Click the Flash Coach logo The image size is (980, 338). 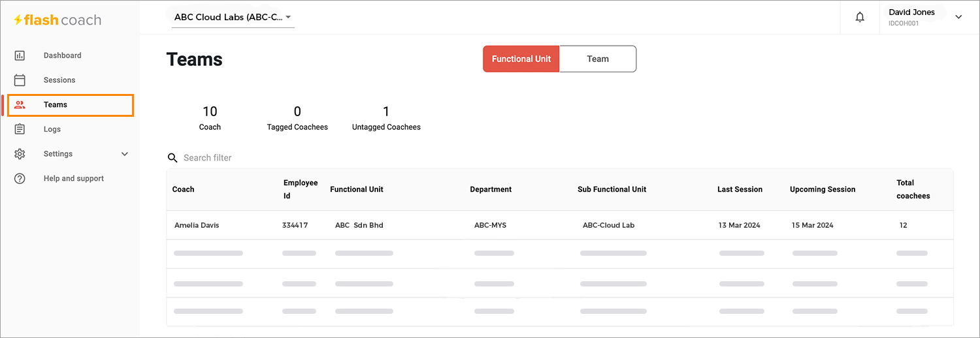(57, 20)
